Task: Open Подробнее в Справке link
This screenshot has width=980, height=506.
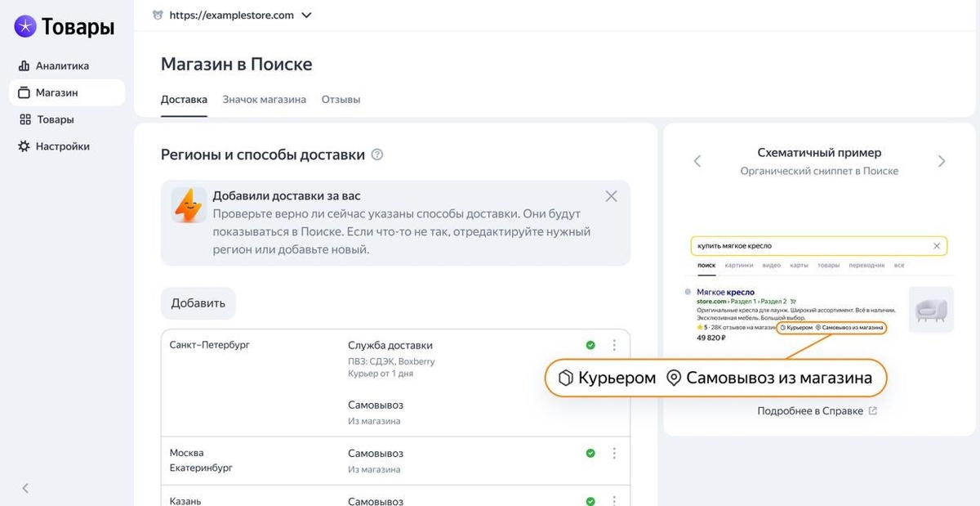Action: point(810,411)
